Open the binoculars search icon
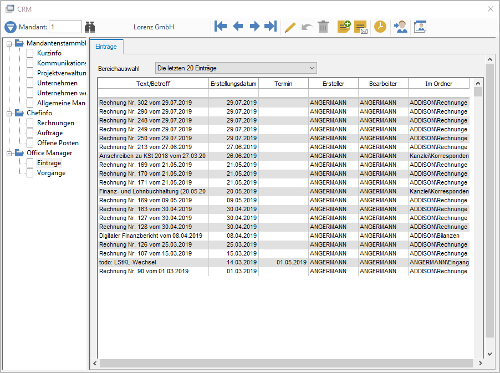 (90, 27)
